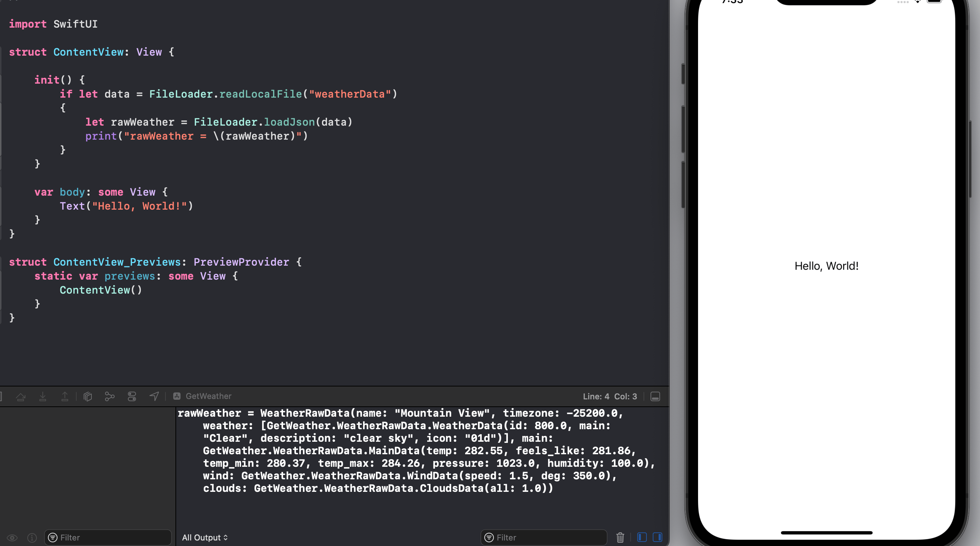Click the variables view Filter field
This screenshot has width=980, height=546.
point(108,538)
